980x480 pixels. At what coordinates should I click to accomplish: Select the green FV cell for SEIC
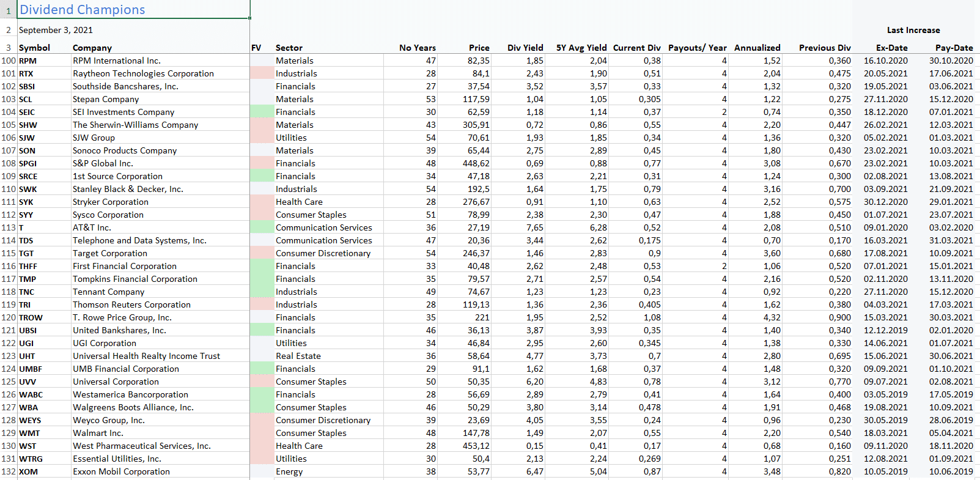(262, 112)
